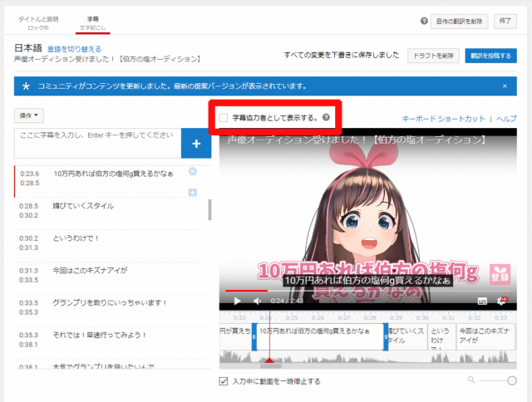532x402 pixels.
Task: Dismiss the blue community update banner
Action: pos(505,86)
